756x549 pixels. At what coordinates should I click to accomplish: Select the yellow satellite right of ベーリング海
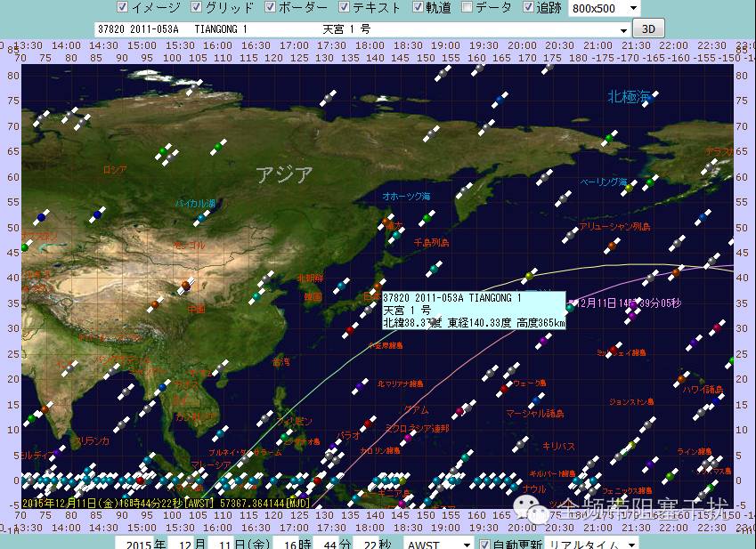[629, 188]
